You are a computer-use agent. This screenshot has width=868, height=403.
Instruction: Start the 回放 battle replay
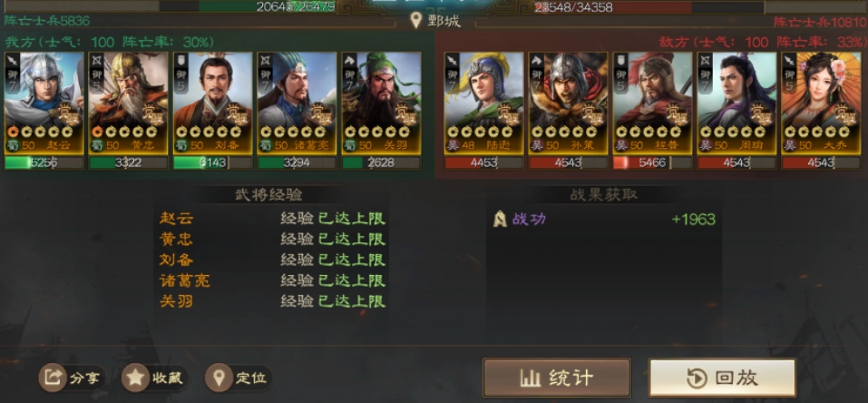tap(722, 378)
